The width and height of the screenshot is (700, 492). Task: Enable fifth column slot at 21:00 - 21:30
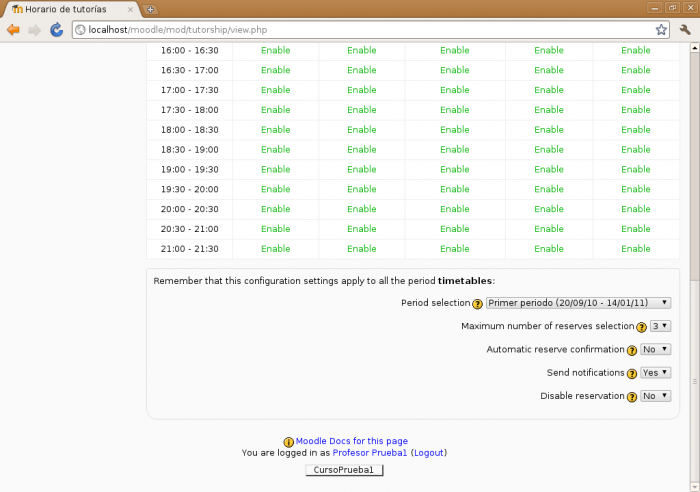click(x=636, y=249)
